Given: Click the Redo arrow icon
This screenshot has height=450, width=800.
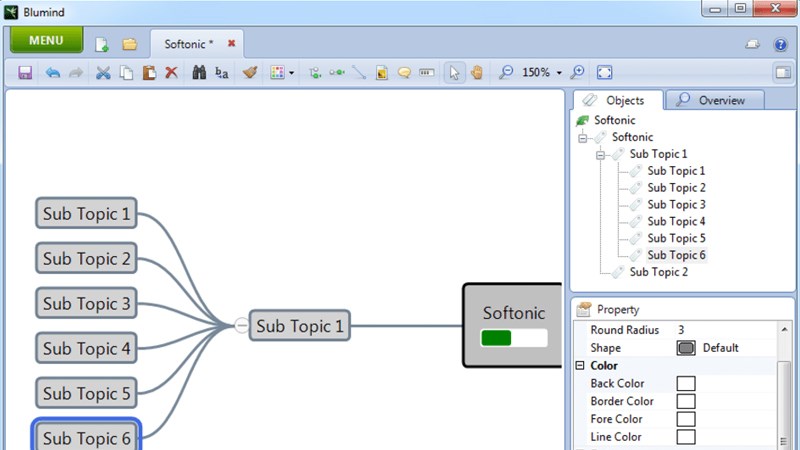Looking at the screenshot, I should [x=76, y=72].
